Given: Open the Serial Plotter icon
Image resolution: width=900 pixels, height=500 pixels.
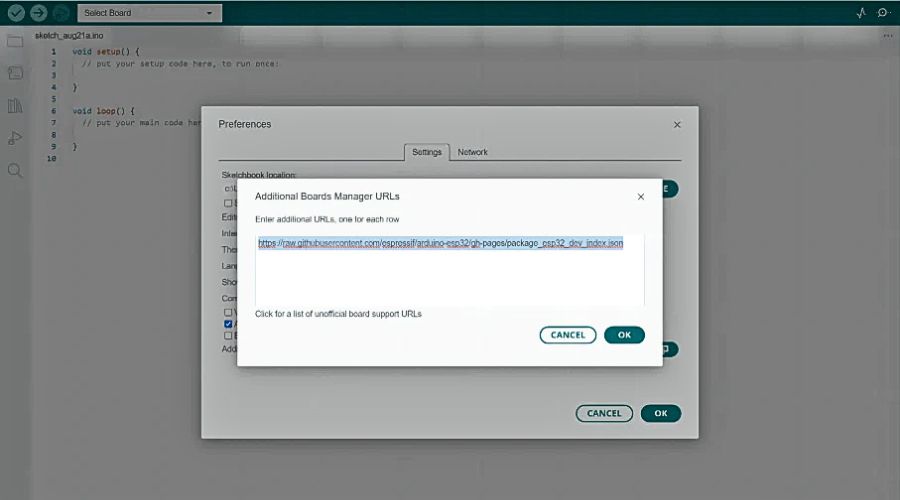Looking at the screenshot, I should [861, 13].
